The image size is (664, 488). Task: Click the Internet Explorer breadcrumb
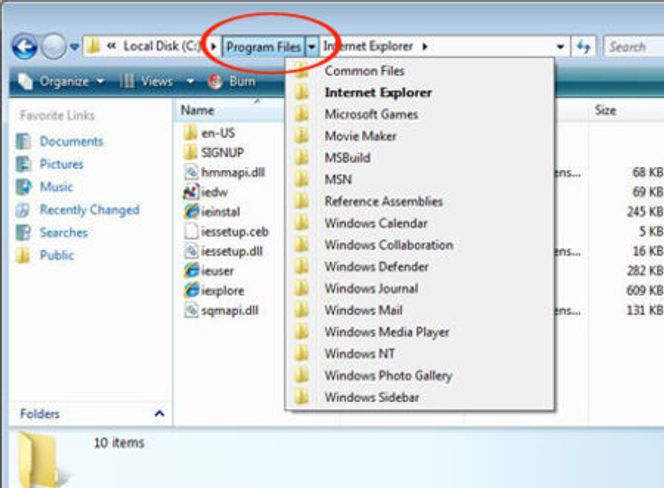coord(368,46)
